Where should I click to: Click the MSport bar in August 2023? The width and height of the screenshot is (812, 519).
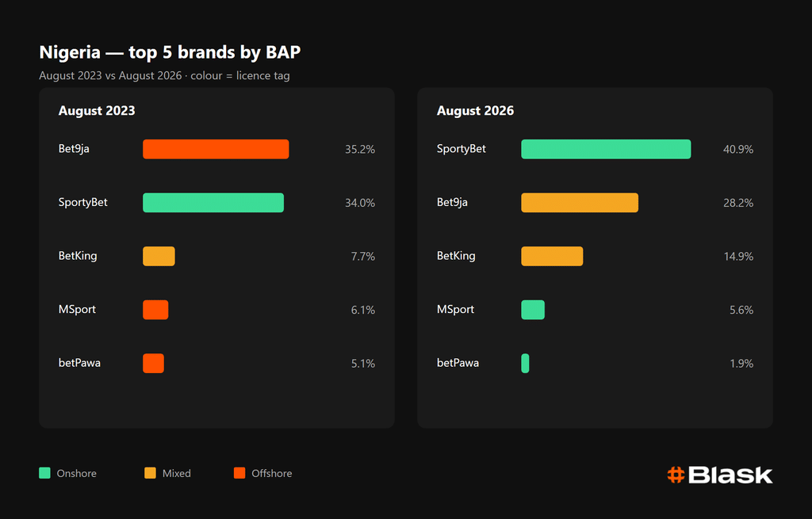155,310
